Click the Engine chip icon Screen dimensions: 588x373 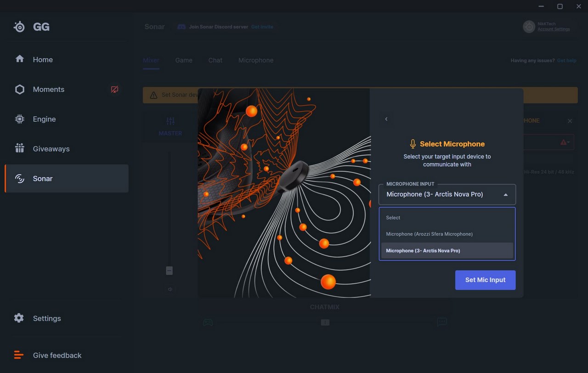point(19,119)
